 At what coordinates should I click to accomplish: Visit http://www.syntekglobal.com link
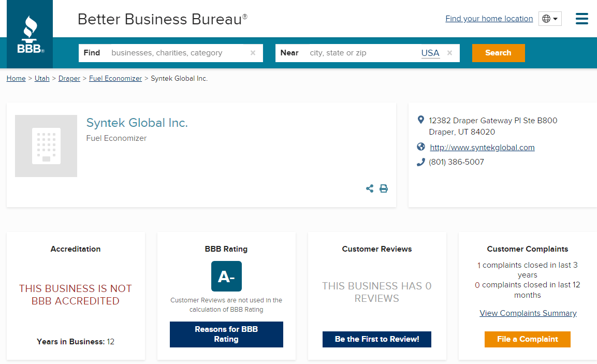click(482, 148)
